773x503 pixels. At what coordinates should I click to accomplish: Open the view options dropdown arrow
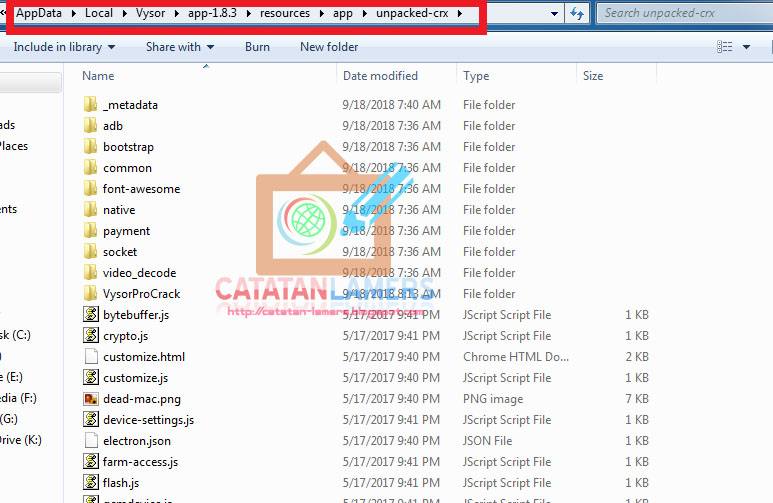click(746, 47)
